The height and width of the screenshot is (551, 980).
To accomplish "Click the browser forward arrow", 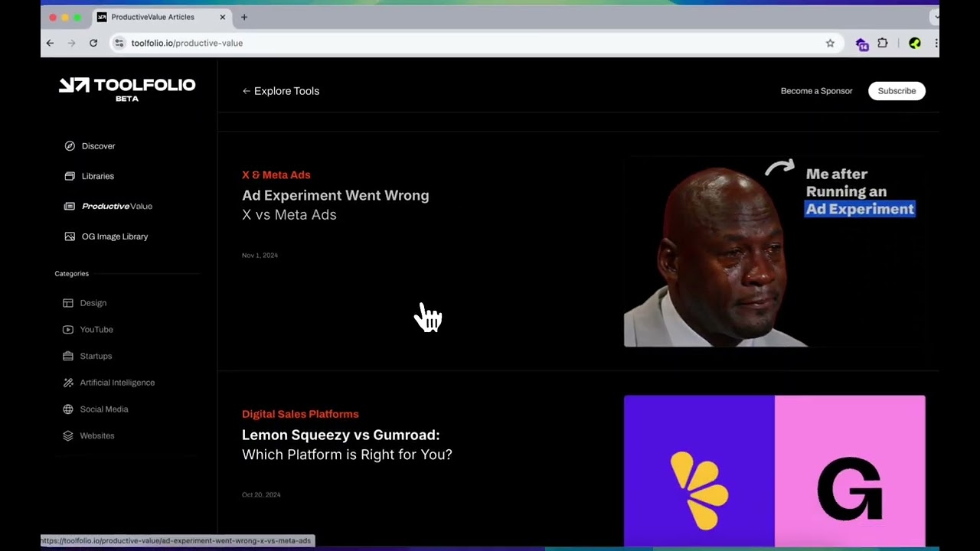I will [x=72, y=43].
